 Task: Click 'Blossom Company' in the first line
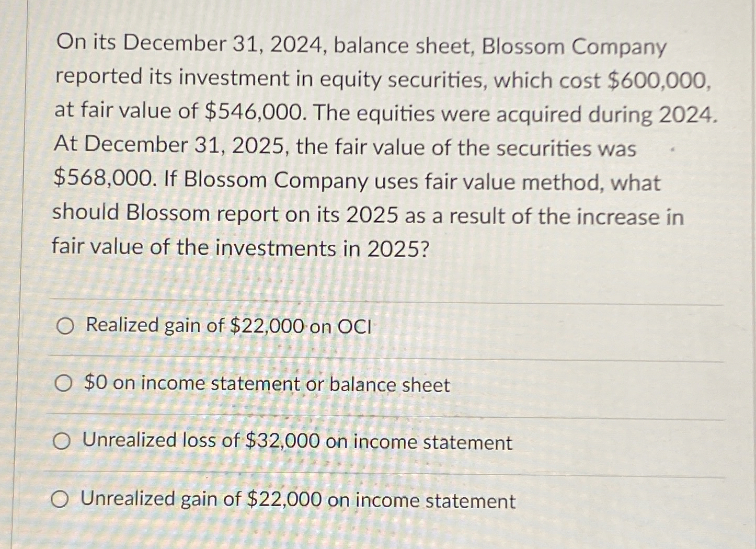(x=574, y=47)
